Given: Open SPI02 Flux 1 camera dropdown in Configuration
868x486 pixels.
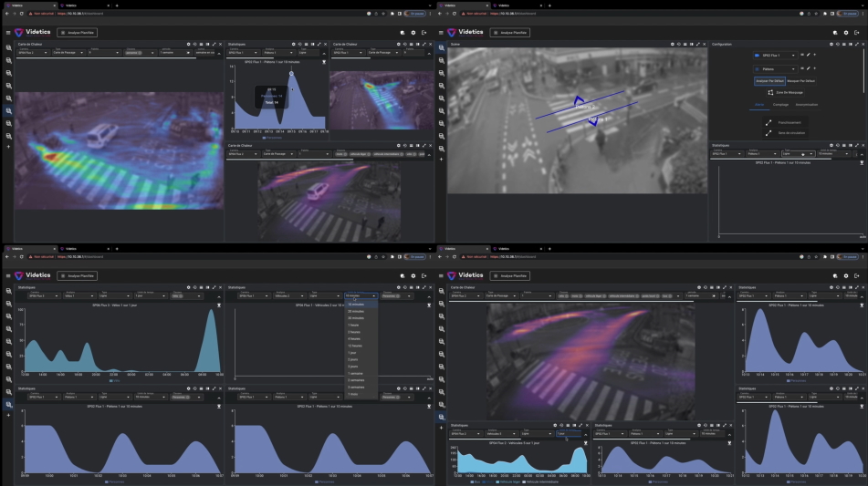Looking at the screenshot, I should [x=775, y=56].
